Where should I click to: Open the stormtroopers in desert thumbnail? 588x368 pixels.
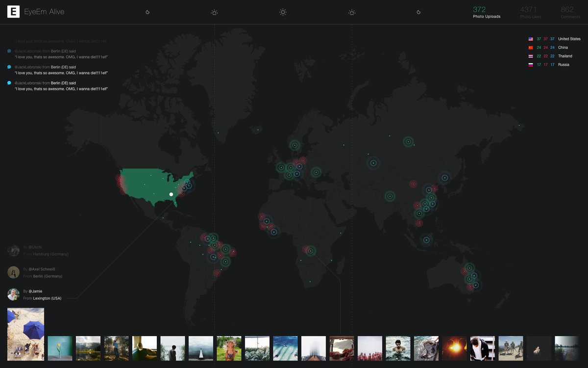click(511, 348)
